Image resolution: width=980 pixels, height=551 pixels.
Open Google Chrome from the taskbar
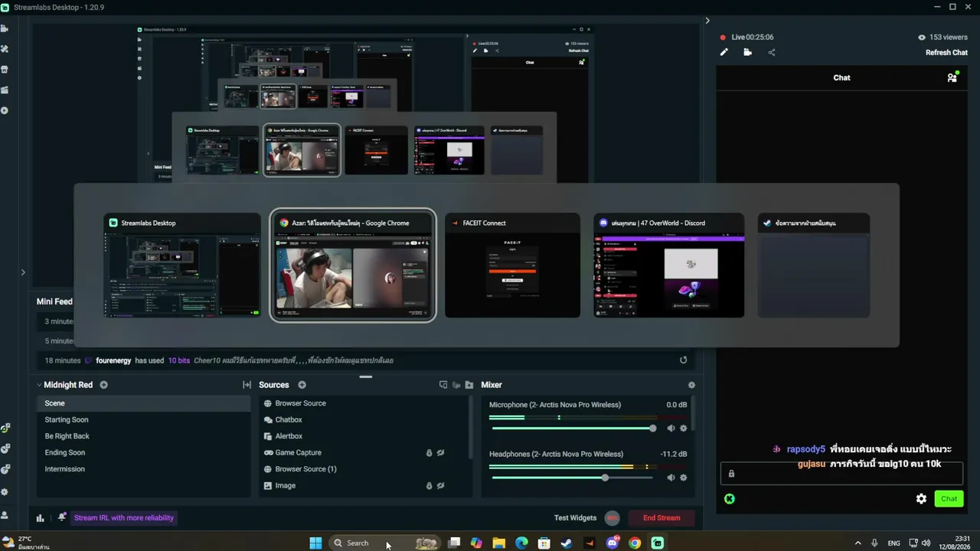[635, 543]
